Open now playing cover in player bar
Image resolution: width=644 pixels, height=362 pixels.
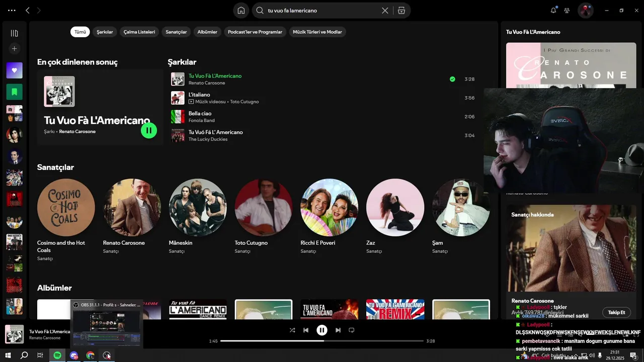[14, 334]
